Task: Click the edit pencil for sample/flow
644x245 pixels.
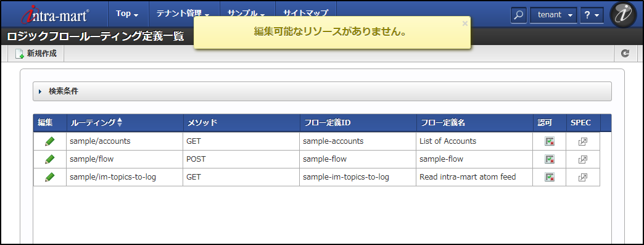Action: [50, 159]
